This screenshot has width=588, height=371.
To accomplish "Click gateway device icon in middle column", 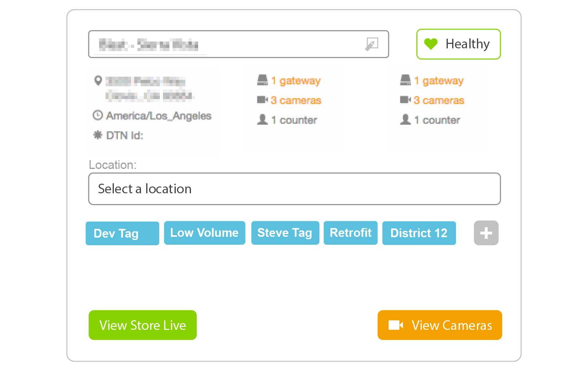I will pyautogui.click(x=262, y=80).
